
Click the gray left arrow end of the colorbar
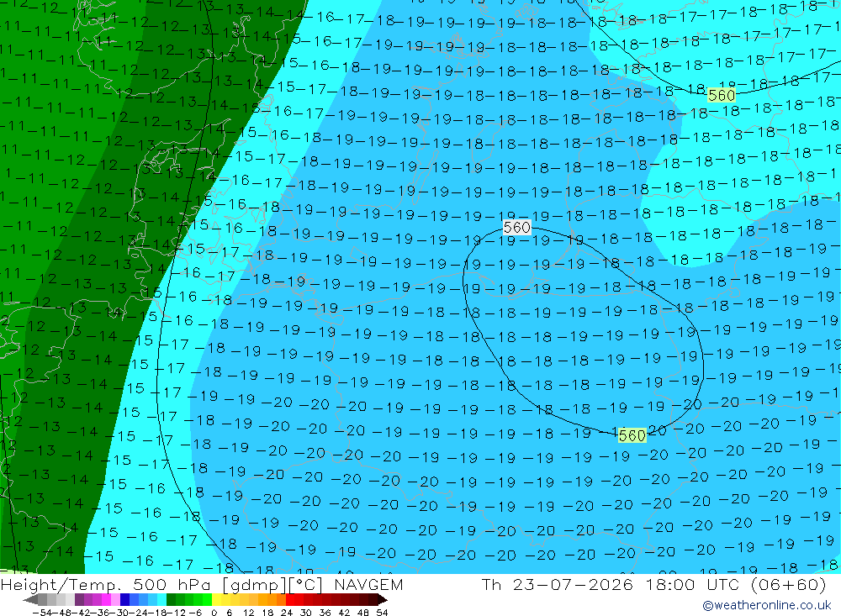pyautogui.click(x=30, y=599)
